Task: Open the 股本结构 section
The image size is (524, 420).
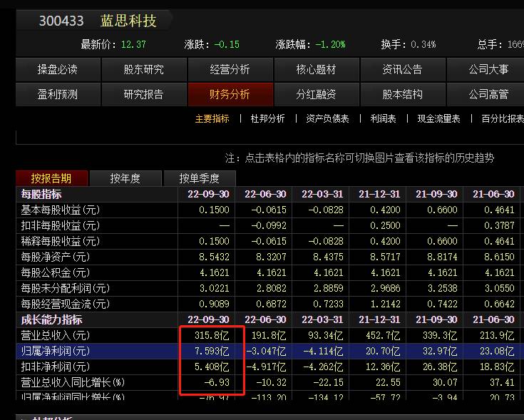Action: click(403, 95)
